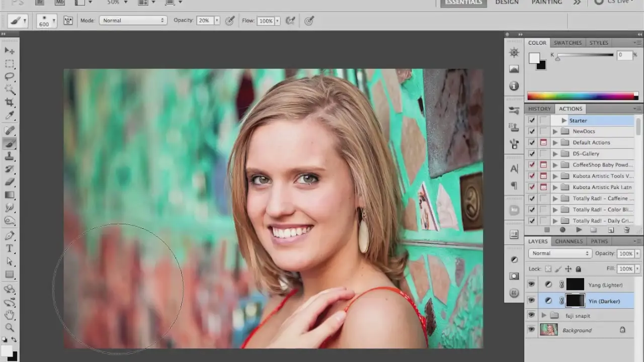Switch to the Channels tab

(569, 241)
